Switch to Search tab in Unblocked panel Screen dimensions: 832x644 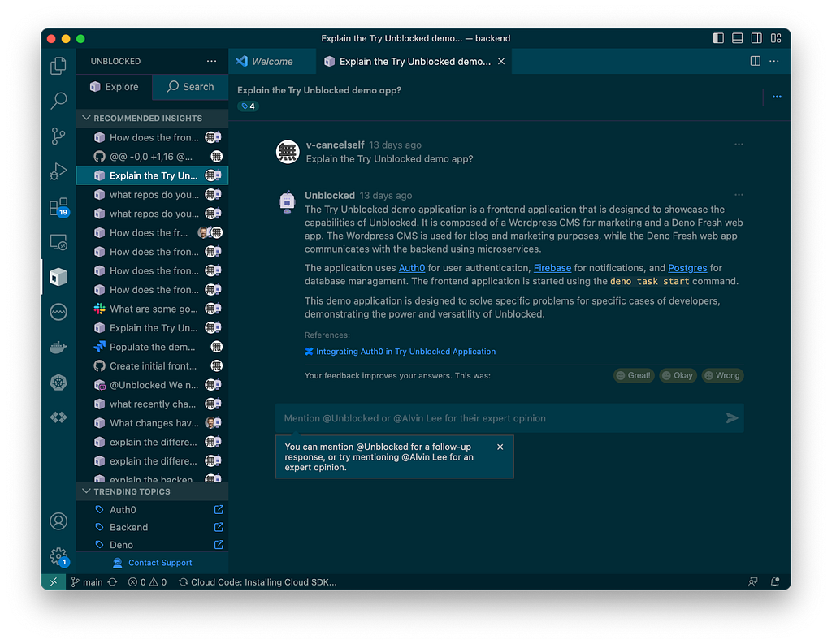pos(190,86)
